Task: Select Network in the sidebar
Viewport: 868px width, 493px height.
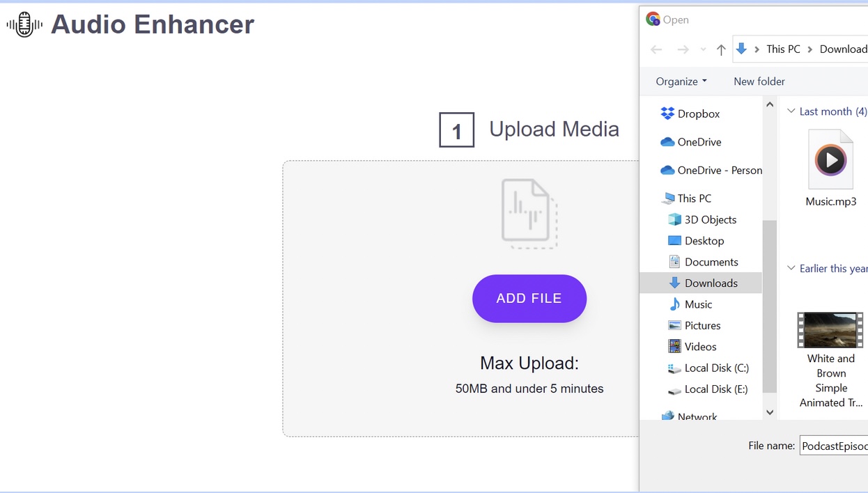Action: tap(697, 416)
